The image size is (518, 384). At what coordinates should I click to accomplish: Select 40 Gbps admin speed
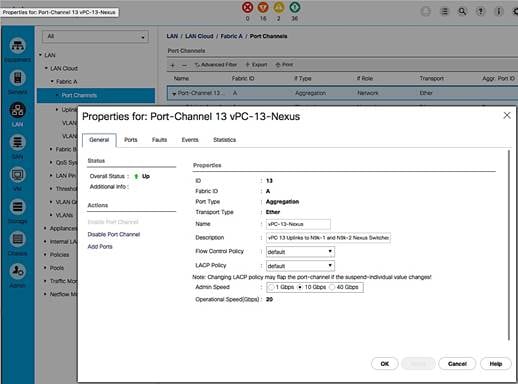coord(332,287)
